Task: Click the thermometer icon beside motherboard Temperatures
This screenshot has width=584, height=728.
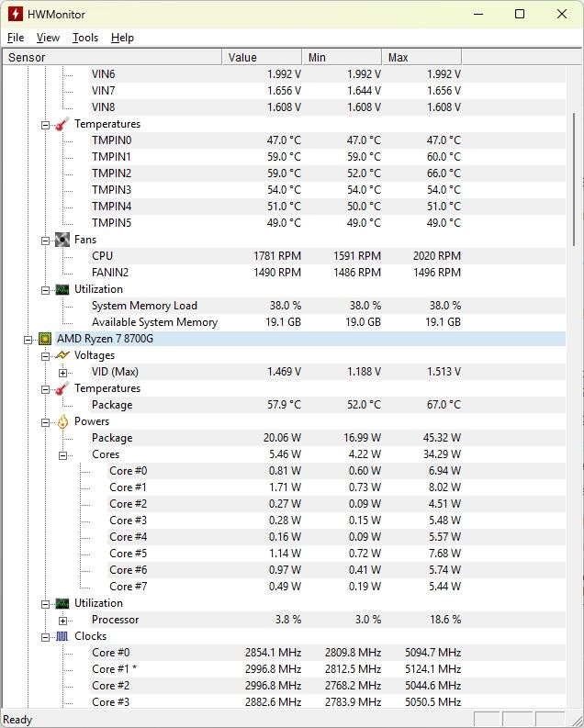Action: pos(62,124)
